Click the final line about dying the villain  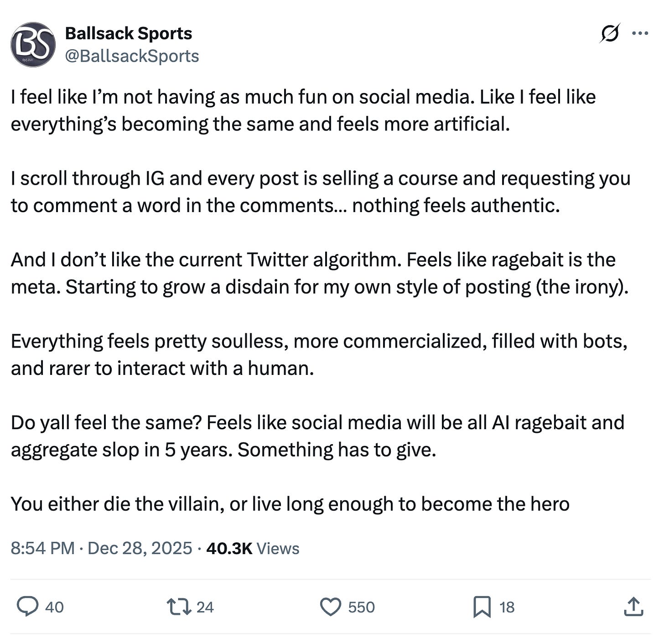pos(290,504)
